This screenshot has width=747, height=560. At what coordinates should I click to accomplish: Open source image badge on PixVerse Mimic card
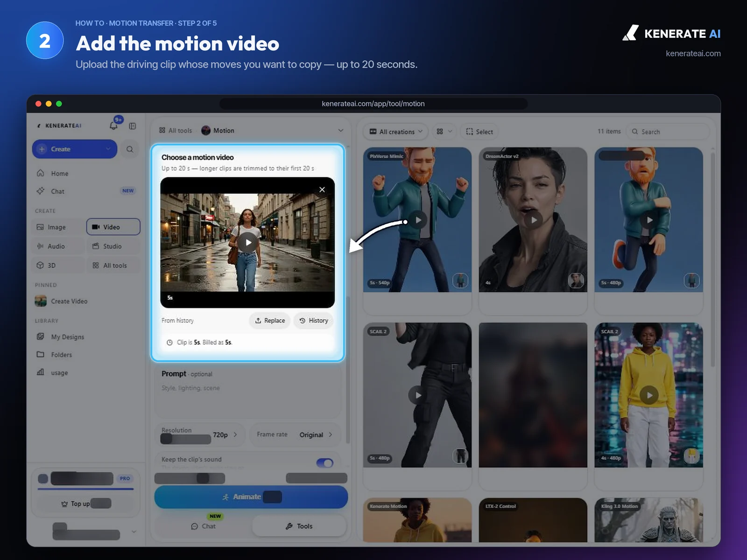460,280
